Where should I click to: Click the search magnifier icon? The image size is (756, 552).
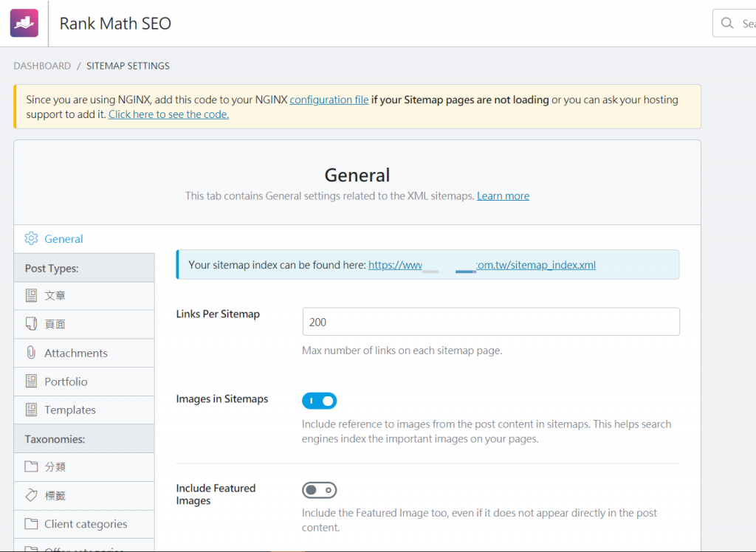coord(727,23)
